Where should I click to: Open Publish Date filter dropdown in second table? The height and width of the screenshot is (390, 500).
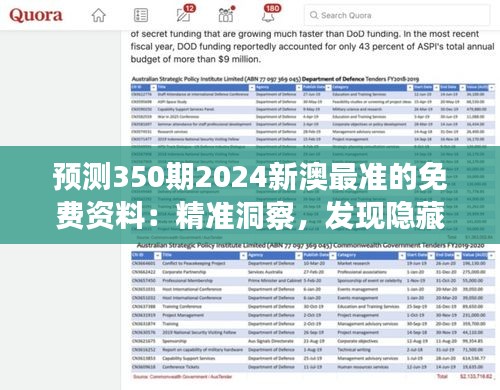pyautogui.click(x=333, y=256)
